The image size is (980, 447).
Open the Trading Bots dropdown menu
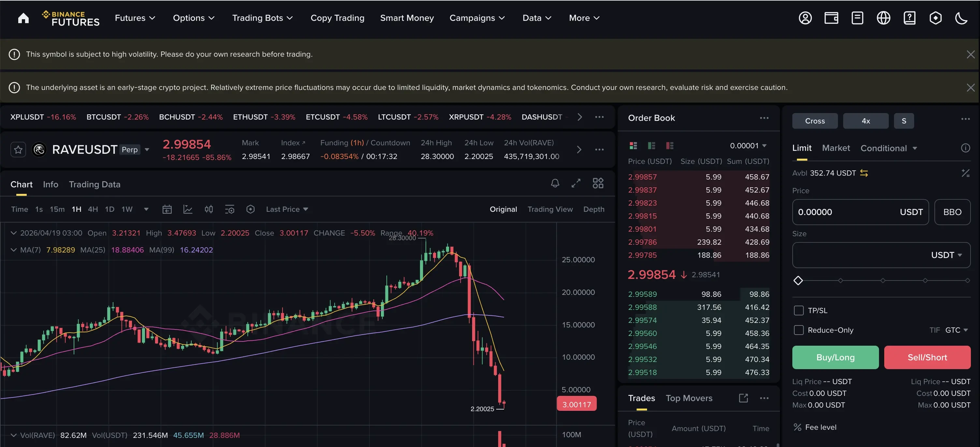pyautogui.click(x=263, y=18)
